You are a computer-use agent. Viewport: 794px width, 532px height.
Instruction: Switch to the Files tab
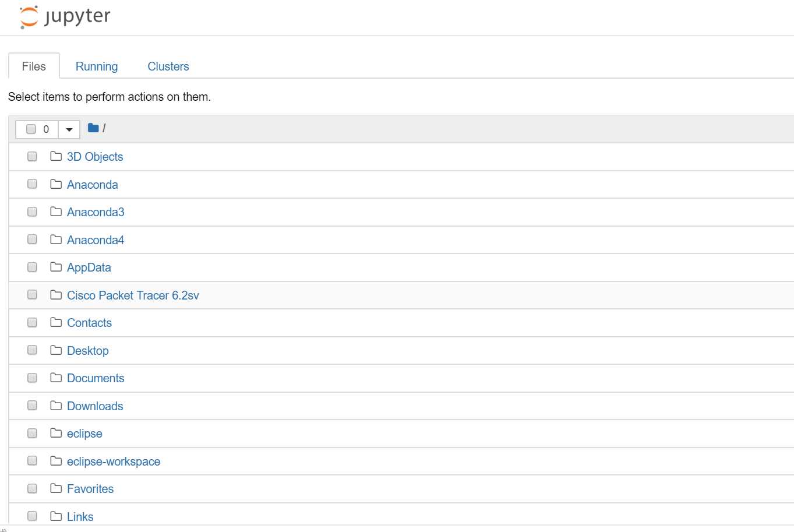point(34,66)
